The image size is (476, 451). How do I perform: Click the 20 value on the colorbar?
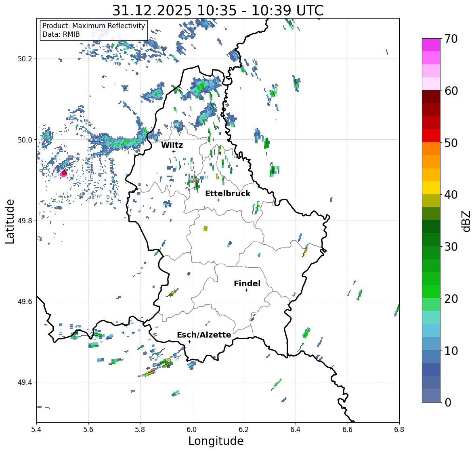451,299
